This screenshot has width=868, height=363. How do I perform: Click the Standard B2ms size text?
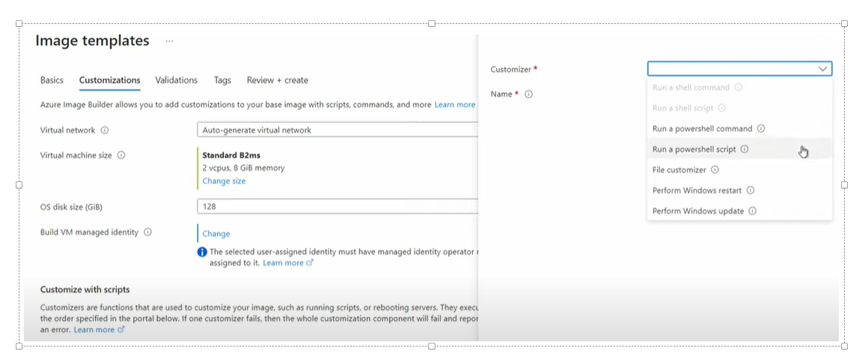point(231,156)
